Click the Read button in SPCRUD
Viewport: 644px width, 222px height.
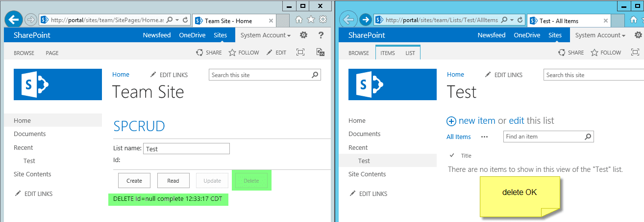173,181
